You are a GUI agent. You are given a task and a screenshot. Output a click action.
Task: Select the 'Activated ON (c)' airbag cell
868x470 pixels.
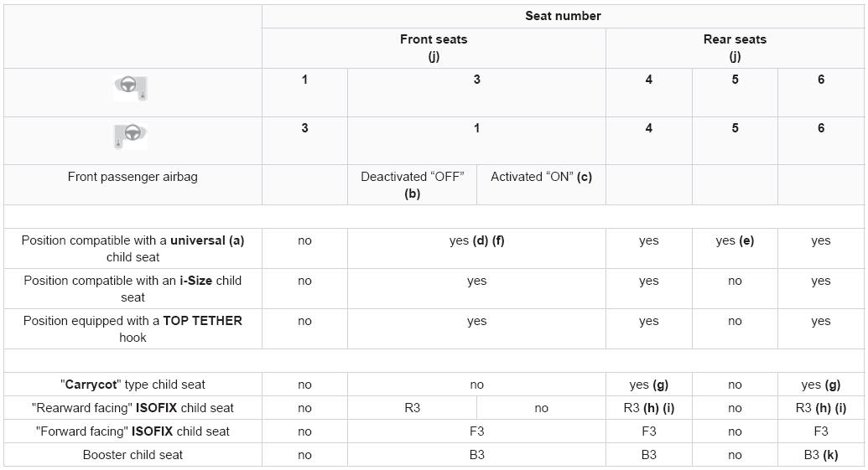pos(542,184)
